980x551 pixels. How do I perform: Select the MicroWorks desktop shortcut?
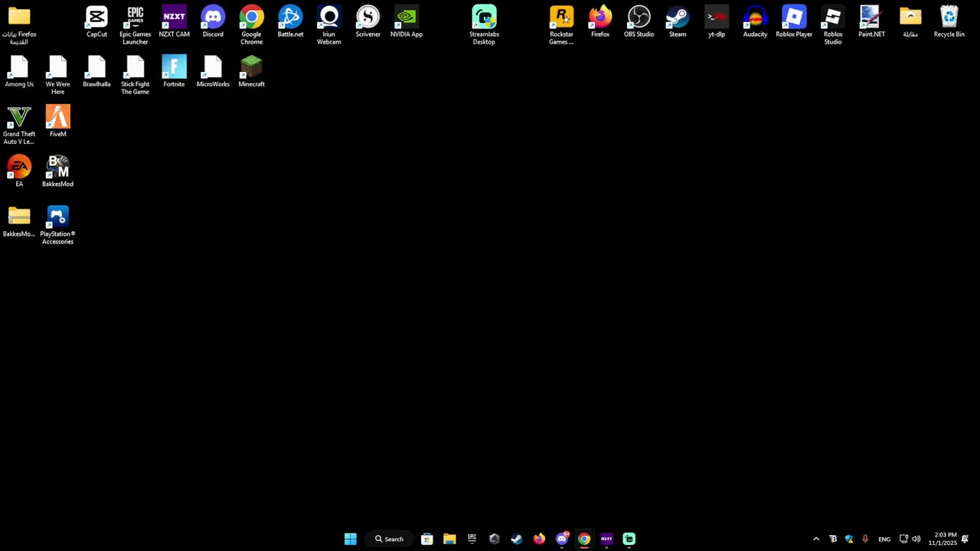[x=213, y=71]
